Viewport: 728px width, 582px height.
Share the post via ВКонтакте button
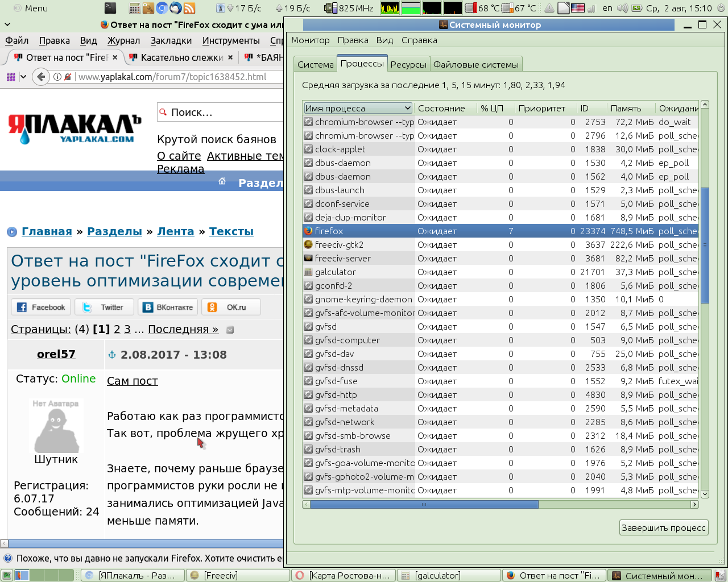(x=168, y=307)
